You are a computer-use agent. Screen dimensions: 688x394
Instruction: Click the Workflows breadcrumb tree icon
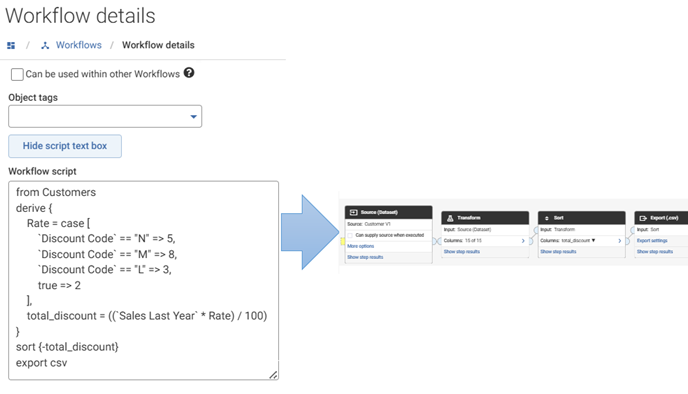point(45,45)
